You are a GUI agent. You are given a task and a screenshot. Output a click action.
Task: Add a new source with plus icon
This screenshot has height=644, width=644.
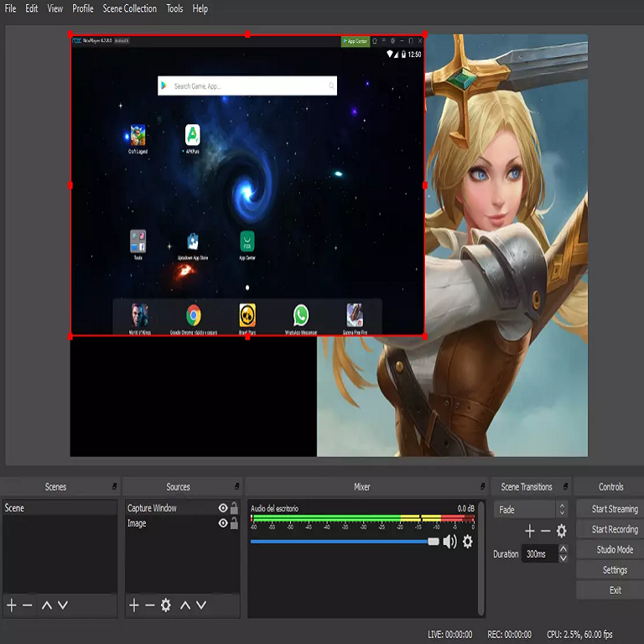click(x=134, y=605)
